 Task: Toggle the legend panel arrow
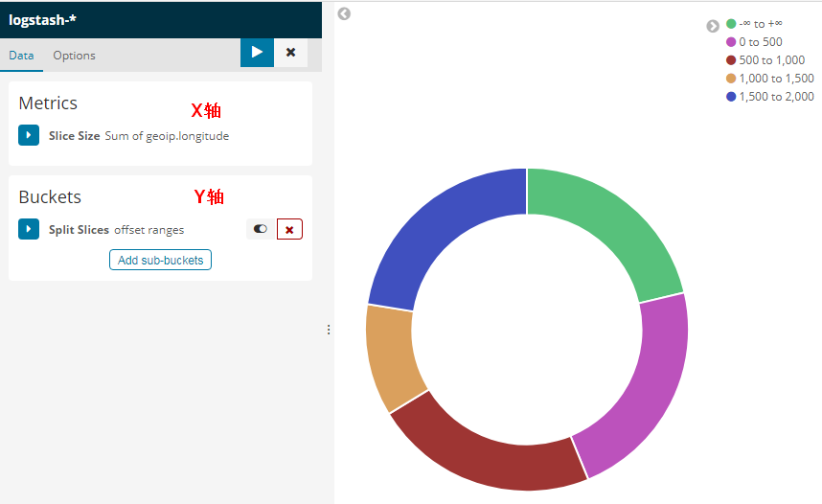coord(713,26)
